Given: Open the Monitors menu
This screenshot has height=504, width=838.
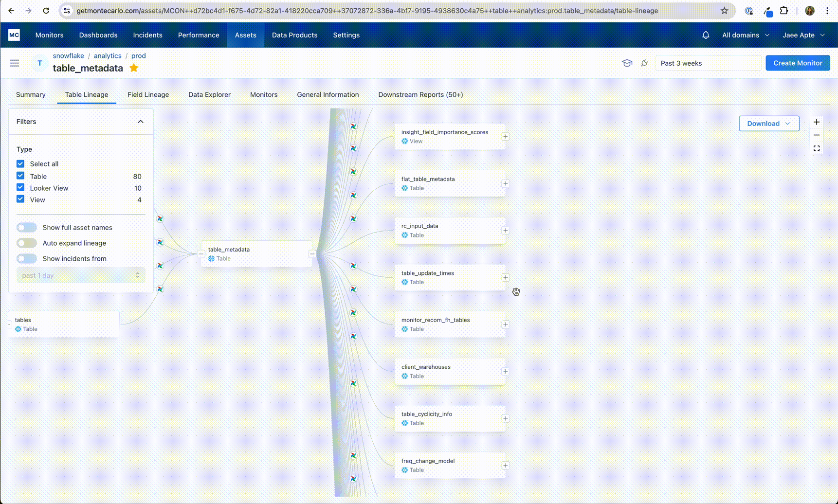Looking at the screenshot, I should [x=49, y=35].
